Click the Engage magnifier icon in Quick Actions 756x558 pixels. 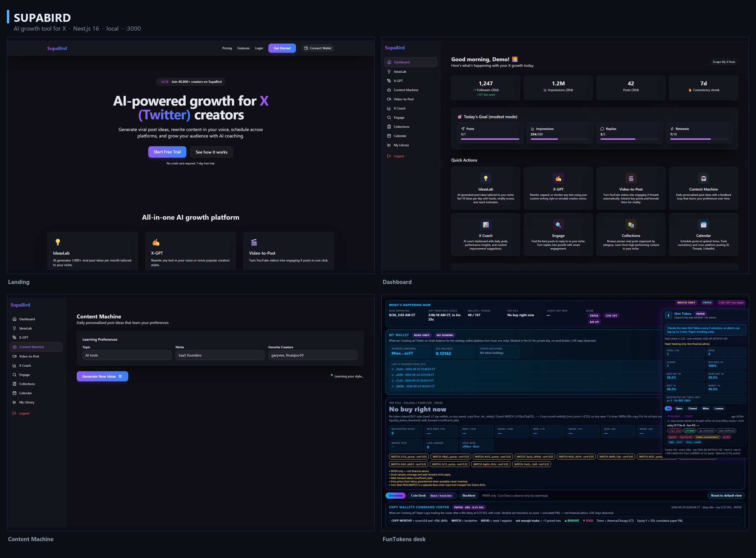point(558,225)
